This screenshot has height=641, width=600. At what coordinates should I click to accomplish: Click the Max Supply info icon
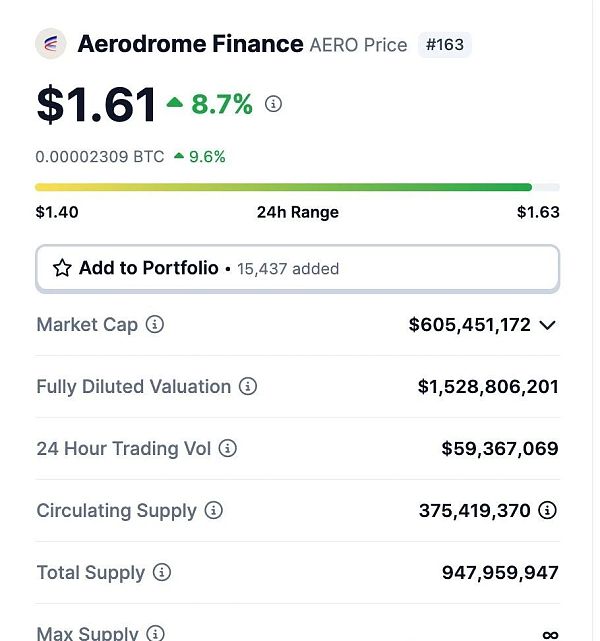click(155, 633)
